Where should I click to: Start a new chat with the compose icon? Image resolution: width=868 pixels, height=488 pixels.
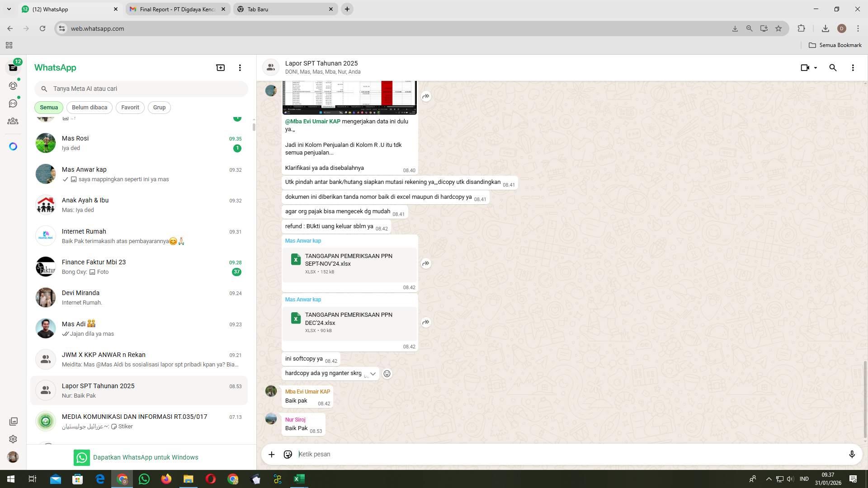click(220, 67)
